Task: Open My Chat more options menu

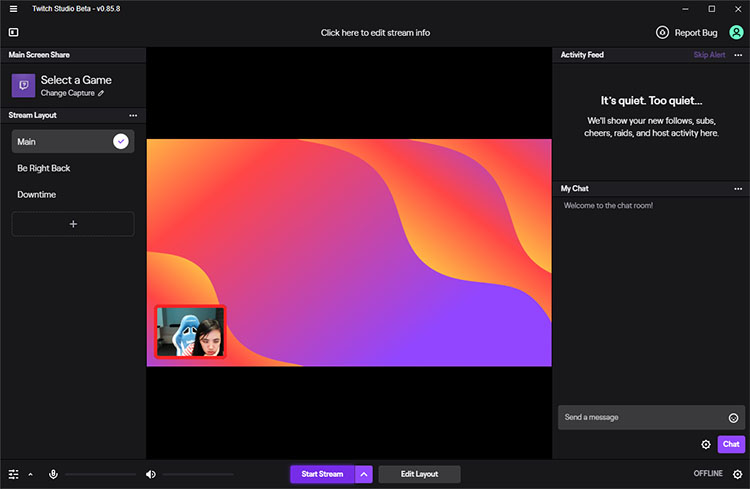Action: pos(738,189)
